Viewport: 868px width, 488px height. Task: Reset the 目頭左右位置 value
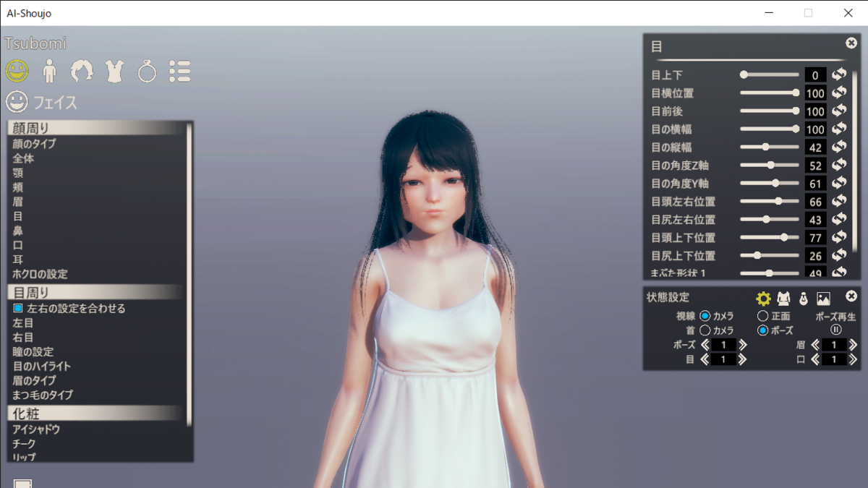tap(839, 201)
